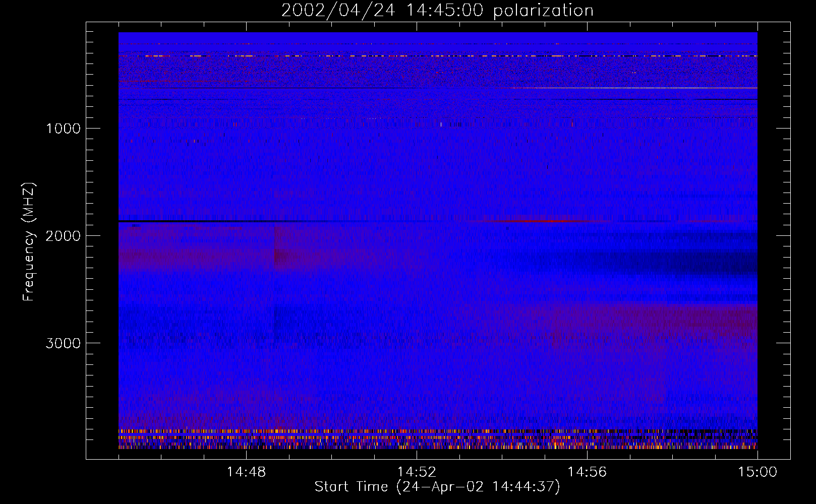Click the 15:00 time tick label

[x=757, y=472]
